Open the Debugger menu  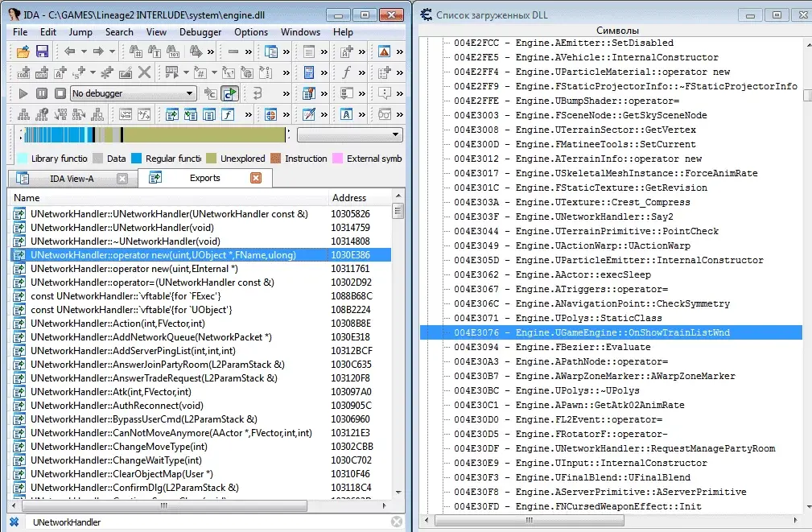pyautogui.click(x=200, y=32)
